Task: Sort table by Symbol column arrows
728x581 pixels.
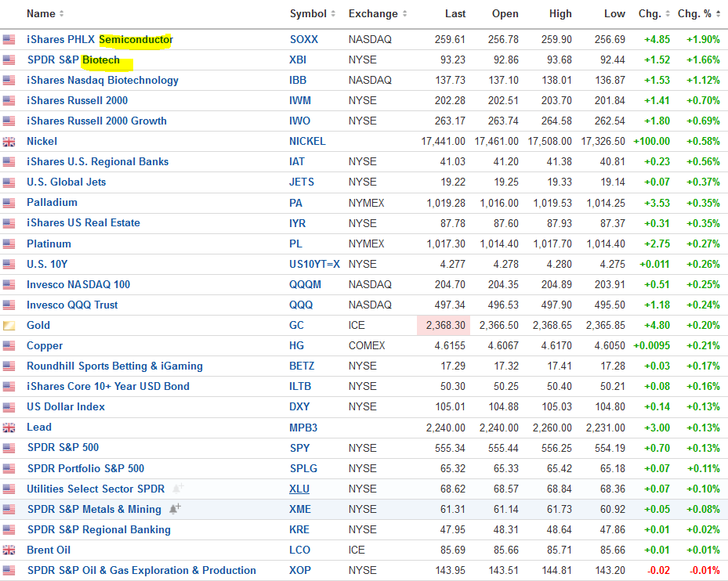Action: [x=333, y=14]
